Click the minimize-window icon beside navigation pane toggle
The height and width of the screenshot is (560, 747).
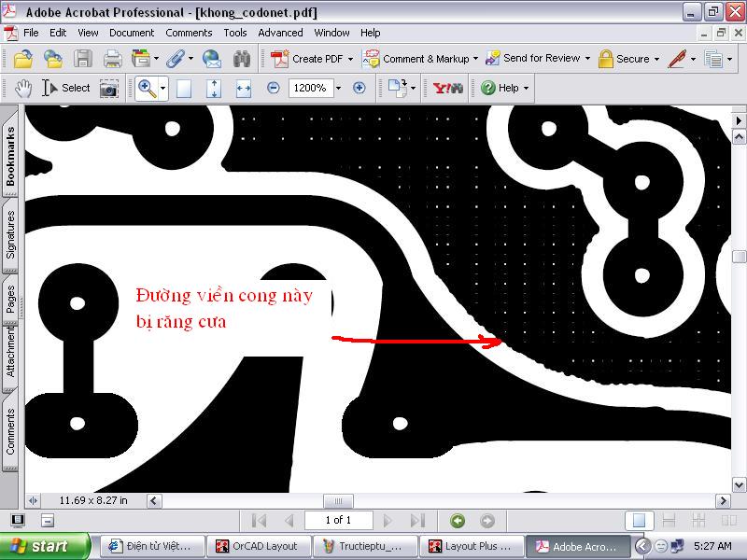48,520
